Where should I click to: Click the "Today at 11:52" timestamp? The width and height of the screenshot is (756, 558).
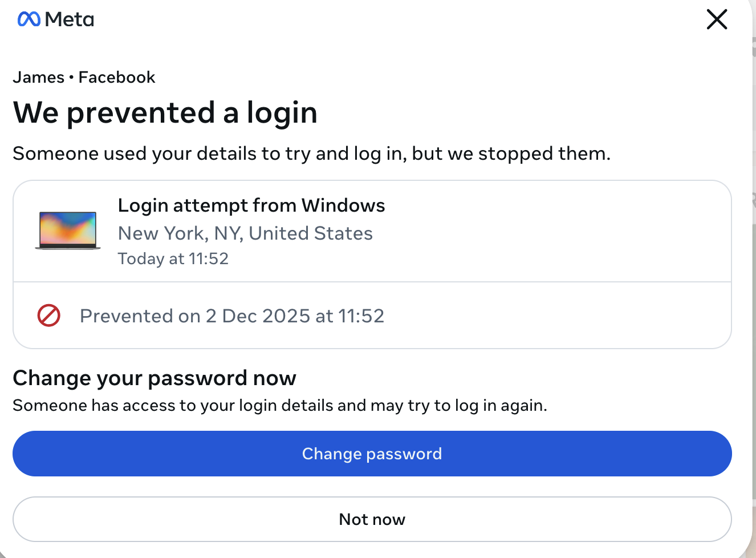pos(173,259)
